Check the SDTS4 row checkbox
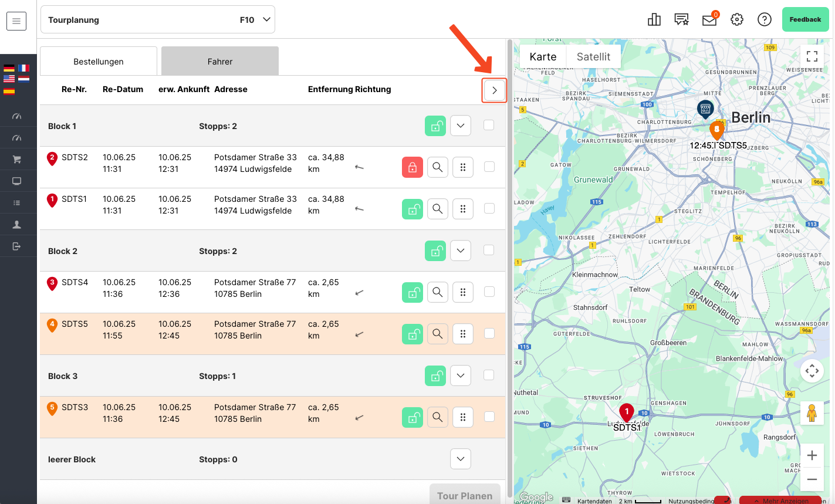Screen dimensions: 835x504 pos(489,292)
